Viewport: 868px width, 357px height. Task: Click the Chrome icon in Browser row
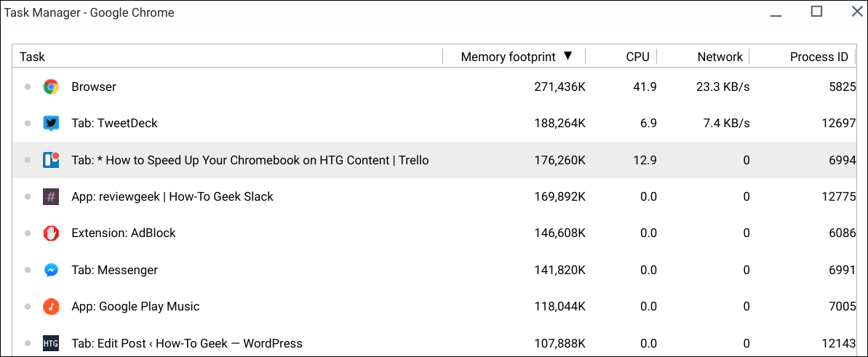51,87
